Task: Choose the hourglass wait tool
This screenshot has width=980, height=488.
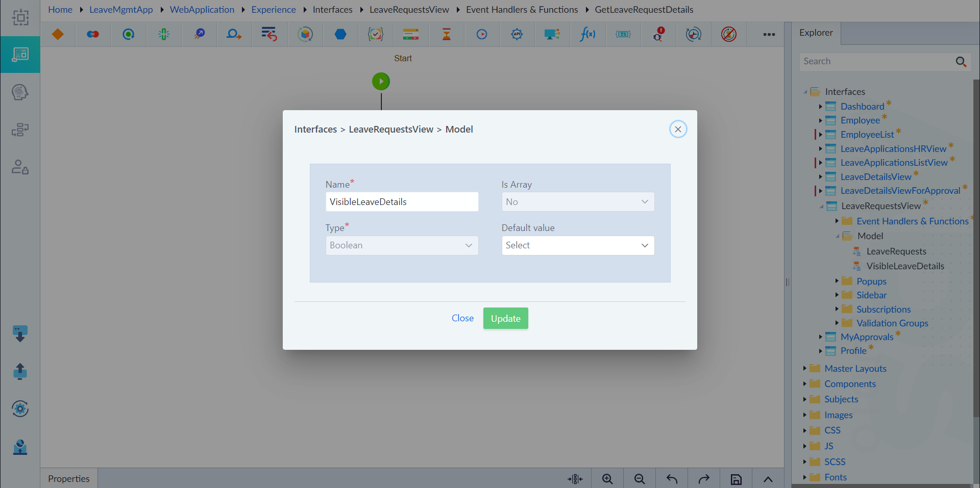Action: (447, 34)
